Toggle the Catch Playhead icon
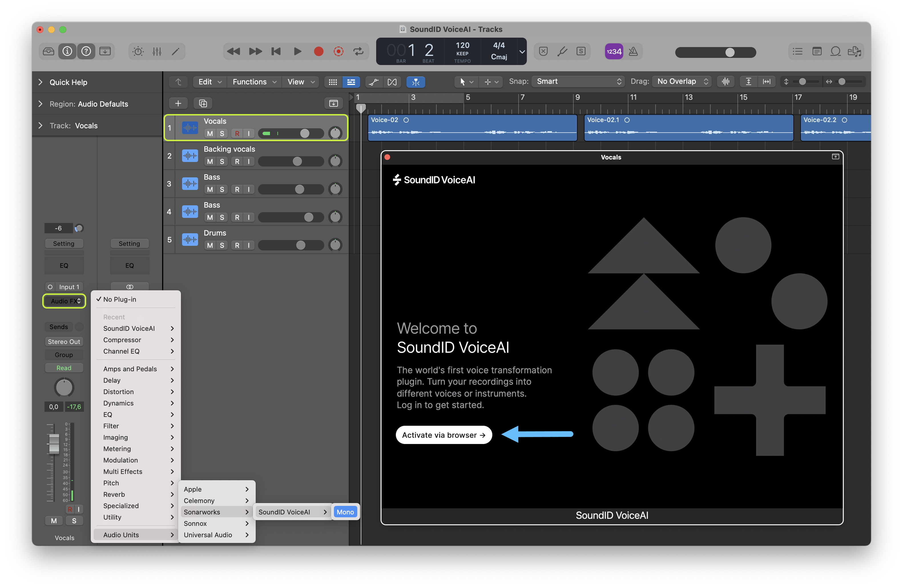This screenshot has height=588, width=903. [x=416, y=82]
